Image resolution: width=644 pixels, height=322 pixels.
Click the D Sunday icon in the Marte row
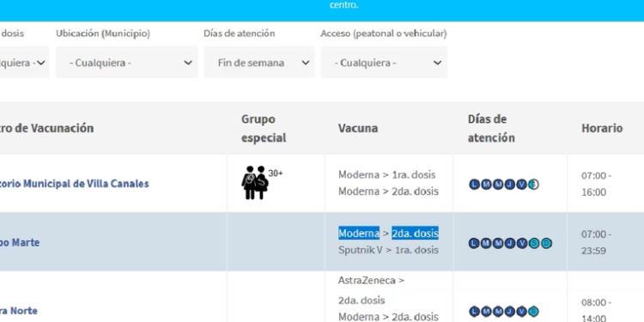[546, 244]
